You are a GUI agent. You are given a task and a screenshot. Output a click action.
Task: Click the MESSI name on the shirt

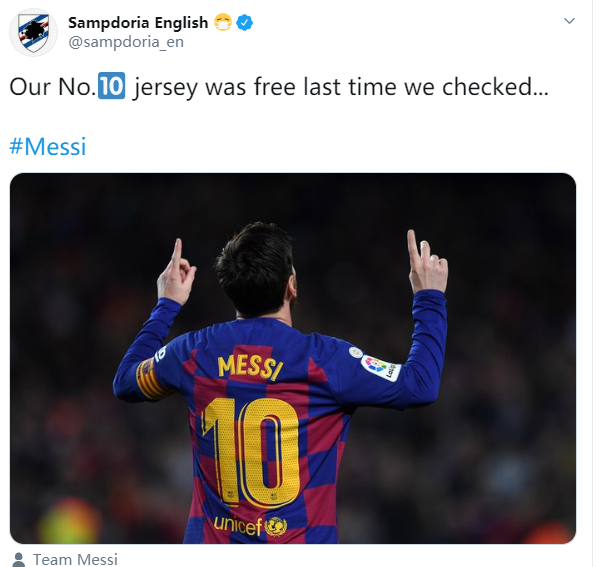[250, 367]
